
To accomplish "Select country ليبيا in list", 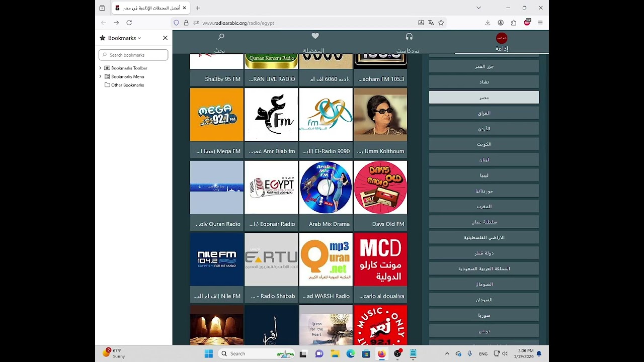I will click(484, 175).
